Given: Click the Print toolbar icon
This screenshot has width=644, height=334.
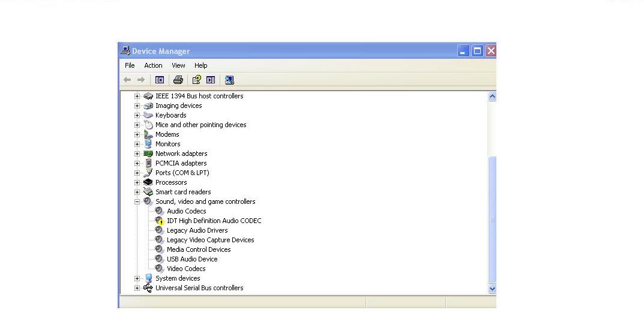Looking at the screenshot, I should [178, 80].
